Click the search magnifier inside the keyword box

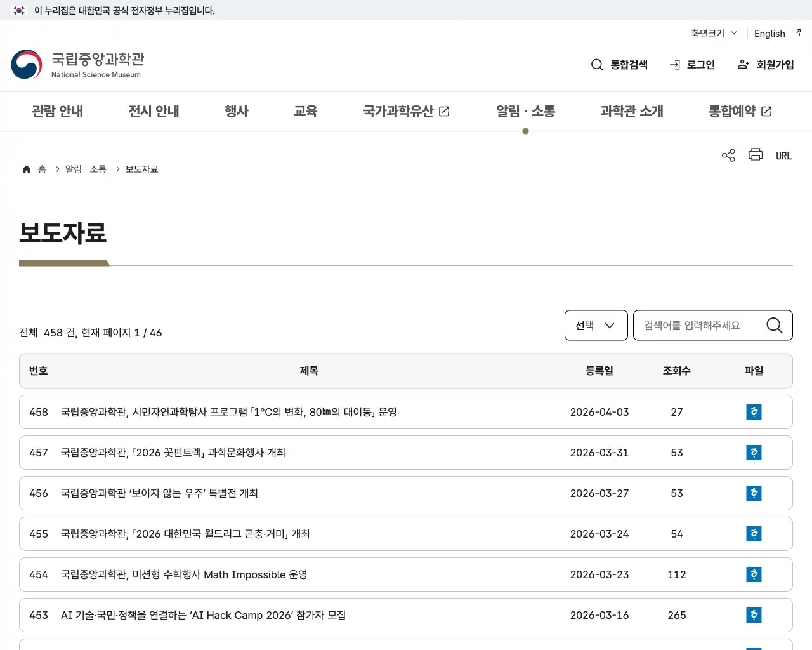[774, 325]
